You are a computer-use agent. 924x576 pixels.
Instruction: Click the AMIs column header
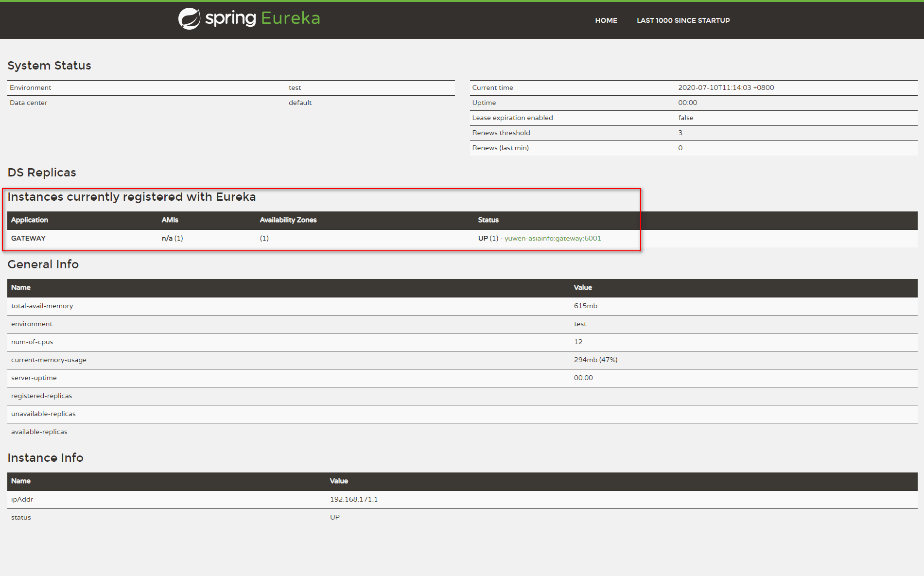[x=170, y=220]
